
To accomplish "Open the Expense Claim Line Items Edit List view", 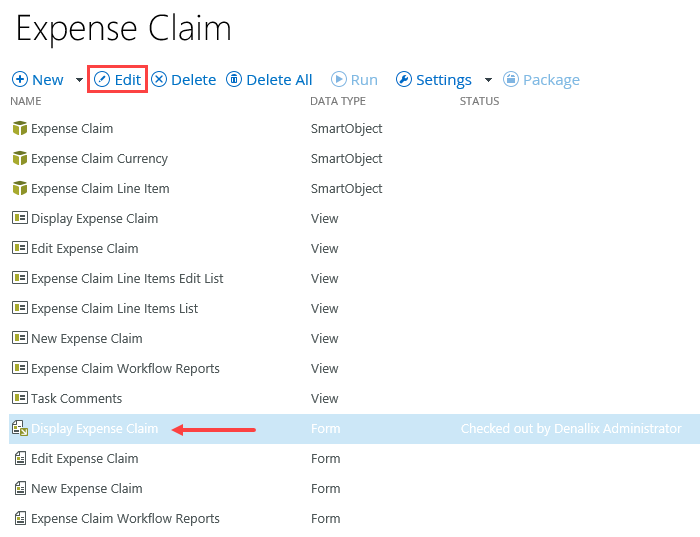I will point(127,278).
